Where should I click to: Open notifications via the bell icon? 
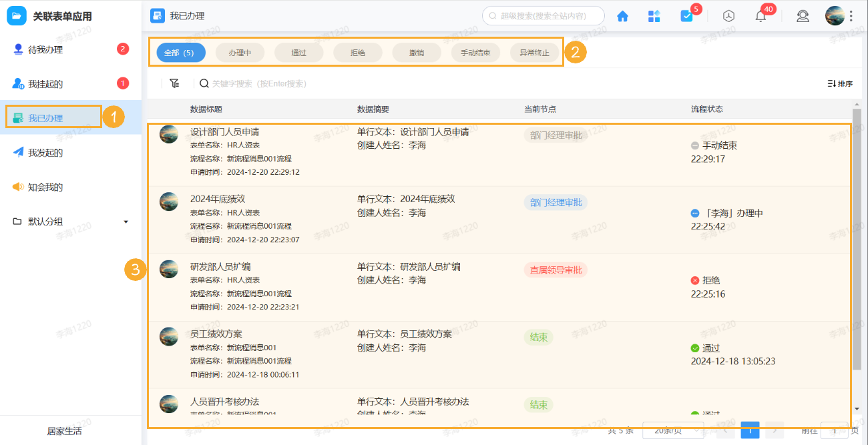760,15
